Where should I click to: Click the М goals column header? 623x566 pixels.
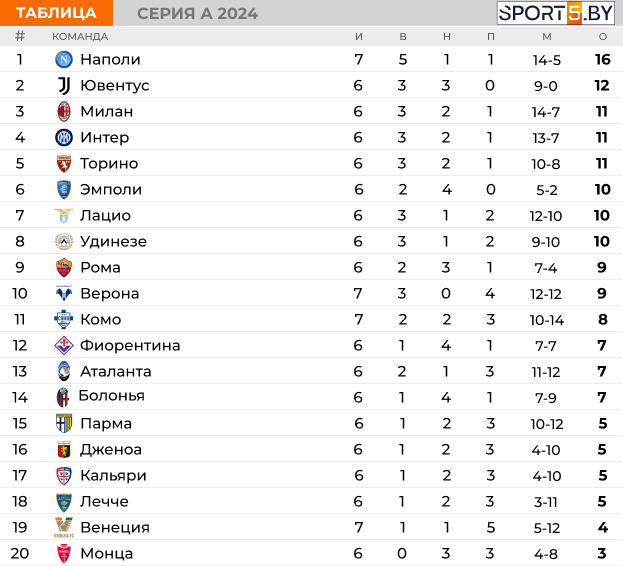pyautogui.click(x=547, y=37)
